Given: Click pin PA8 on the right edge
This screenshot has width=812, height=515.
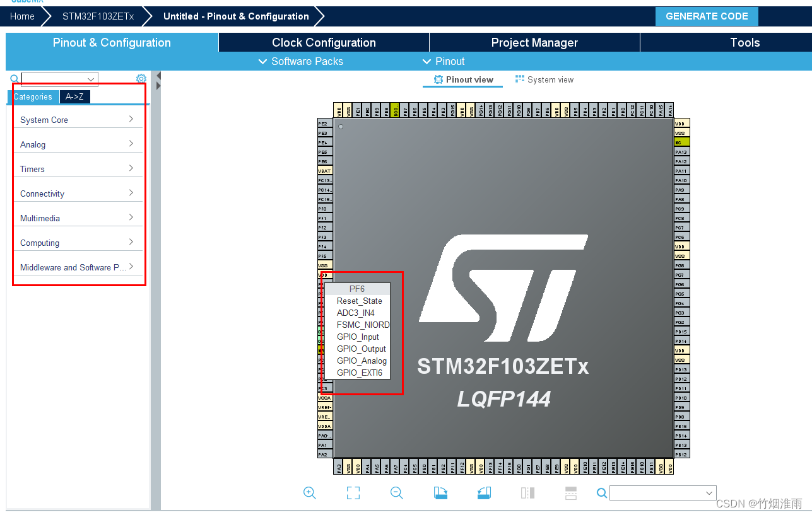Looking at the screenshot, I should (682, 199).
